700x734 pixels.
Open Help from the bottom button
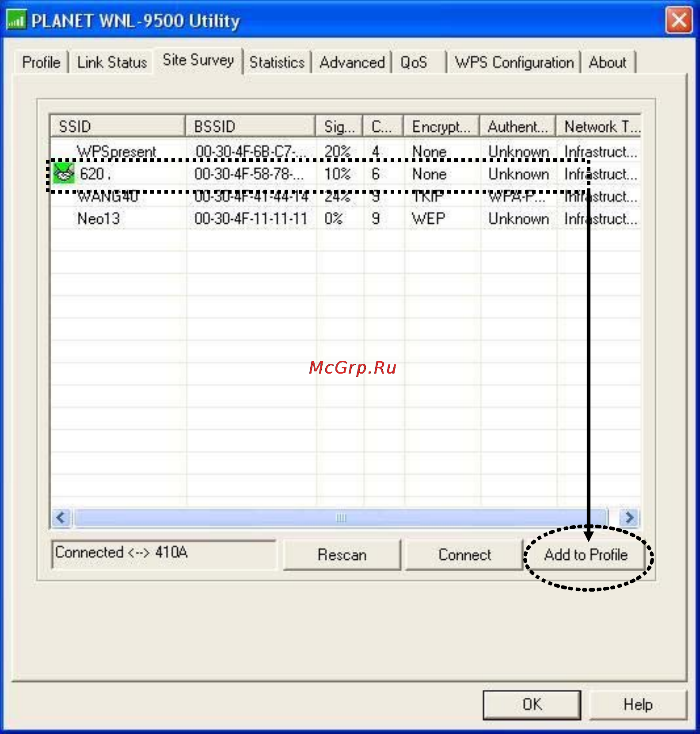pyautogui.click(x=638, y=704)
